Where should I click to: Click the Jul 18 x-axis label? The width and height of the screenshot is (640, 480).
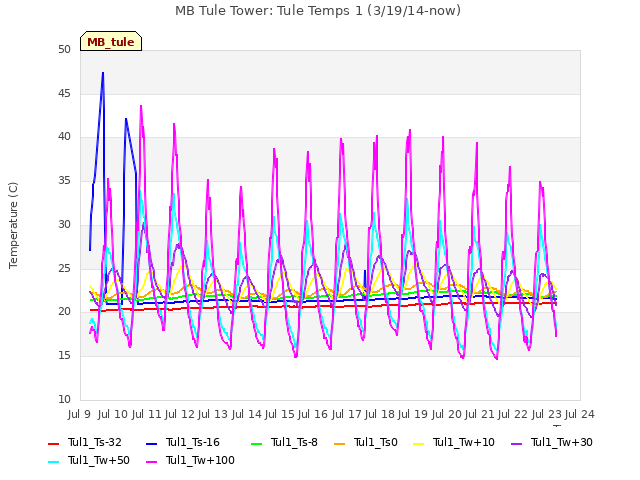coord(380,414)
